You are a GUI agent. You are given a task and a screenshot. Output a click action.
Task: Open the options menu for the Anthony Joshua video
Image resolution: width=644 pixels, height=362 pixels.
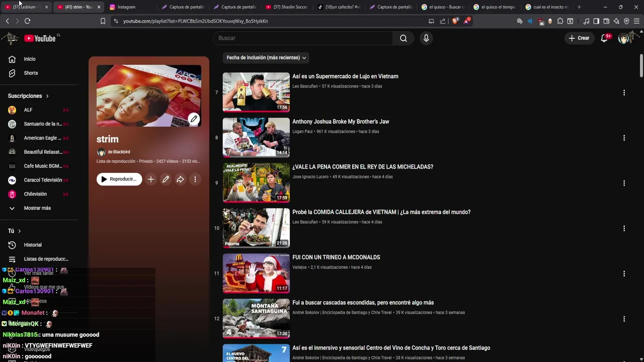tap(624, 138)
